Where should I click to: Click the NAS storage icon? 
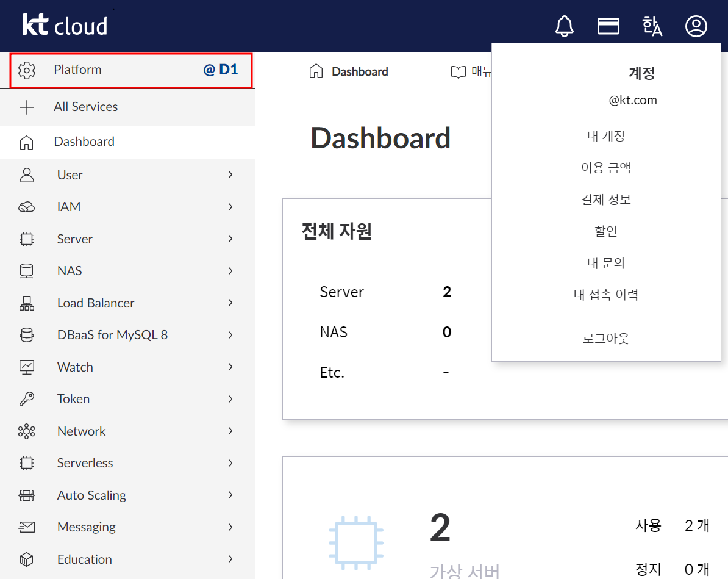27,270
